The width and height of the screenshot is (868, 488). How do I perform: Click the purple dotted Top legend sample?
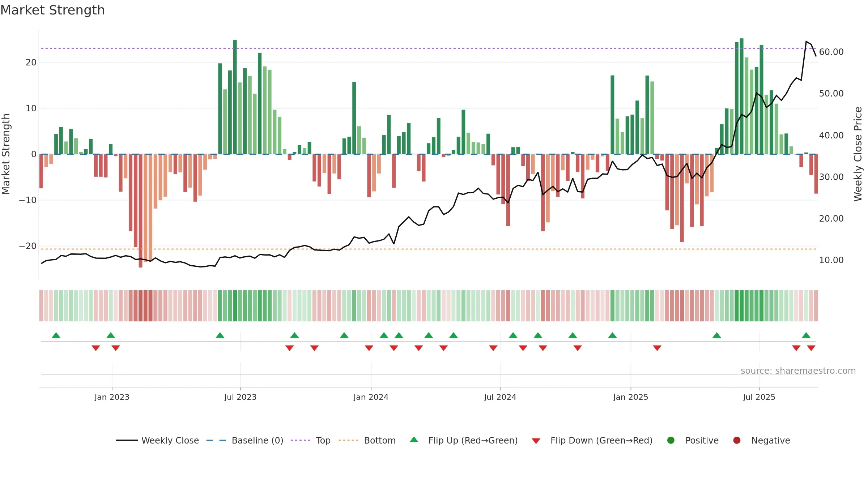(x=301, y=440)
